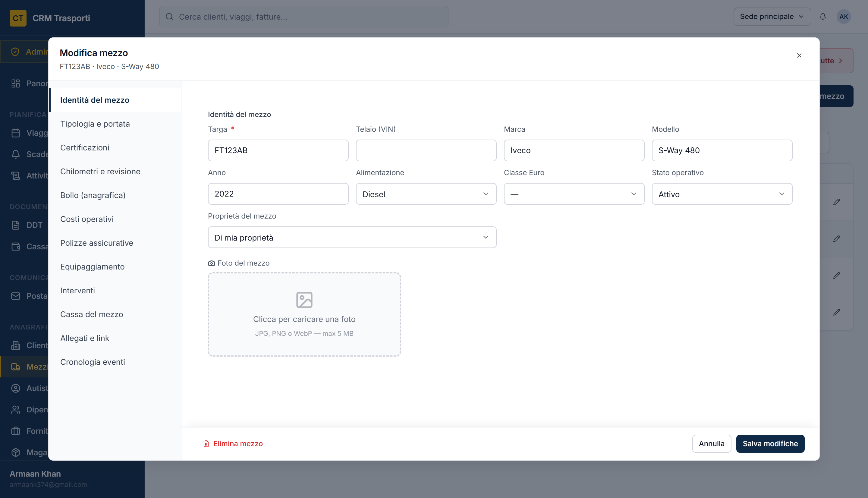868x498 pixels.
Task: Click the Annulla button
Action: click(x=711, y=444)
